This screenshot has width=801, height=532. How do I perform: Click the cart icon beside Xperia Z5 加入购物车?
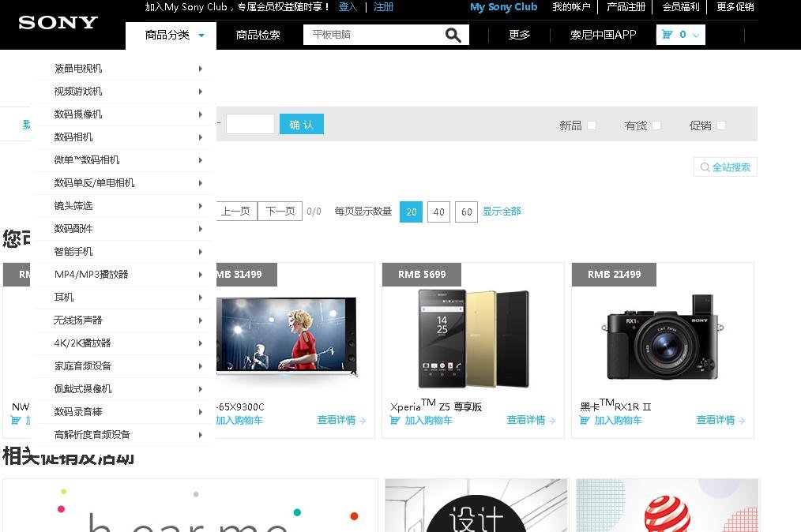[x=395, y=421]
